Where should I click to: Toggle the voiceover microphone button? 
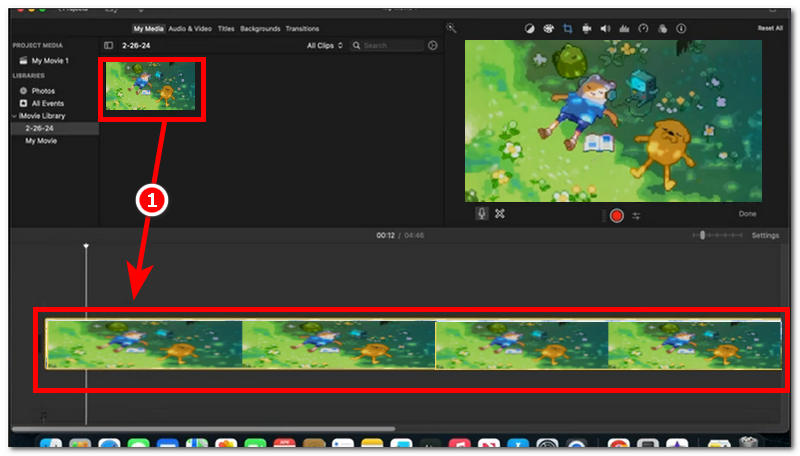tap(482, 214)
